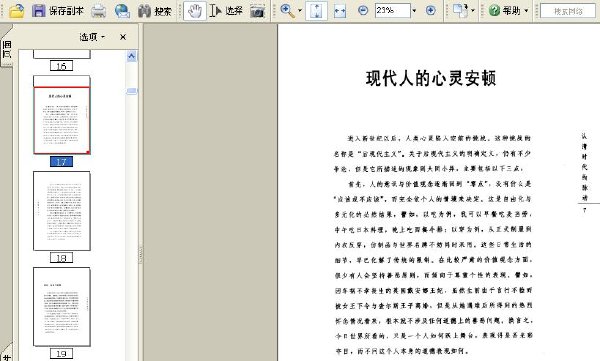Click the highlighted page label 17
Screen dimensions: 600x361
61,162
